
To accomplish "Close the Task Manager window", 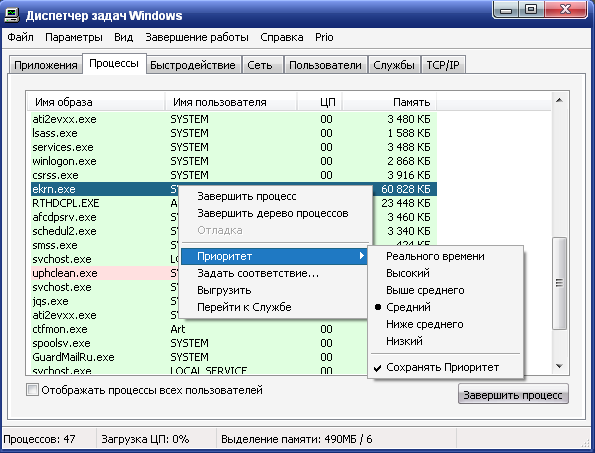I will [x=565, y=9].
